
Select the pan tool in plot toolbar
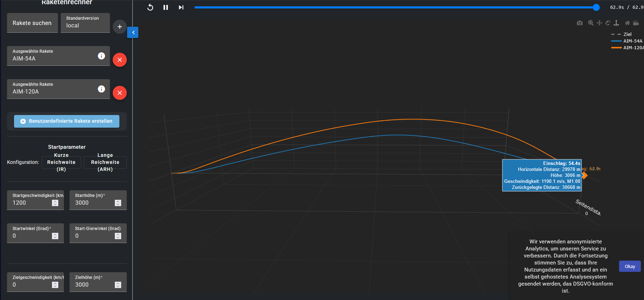pyautogui.click(x=599, y=23)
